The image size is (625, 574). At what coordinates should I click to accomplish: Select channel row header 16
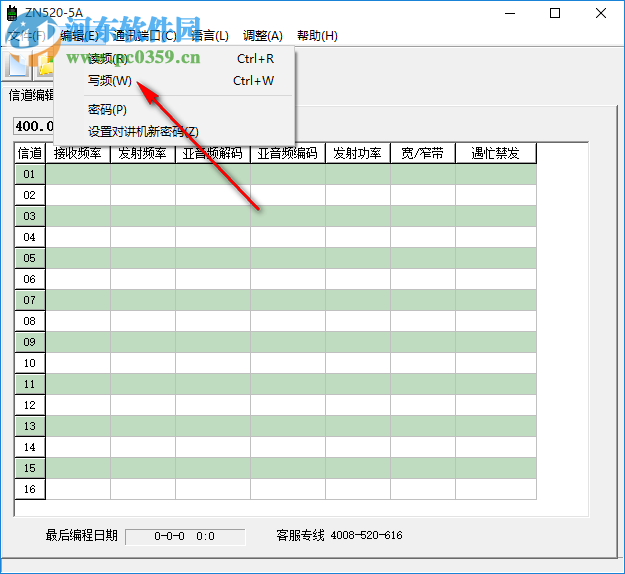(x=30, y=489)
